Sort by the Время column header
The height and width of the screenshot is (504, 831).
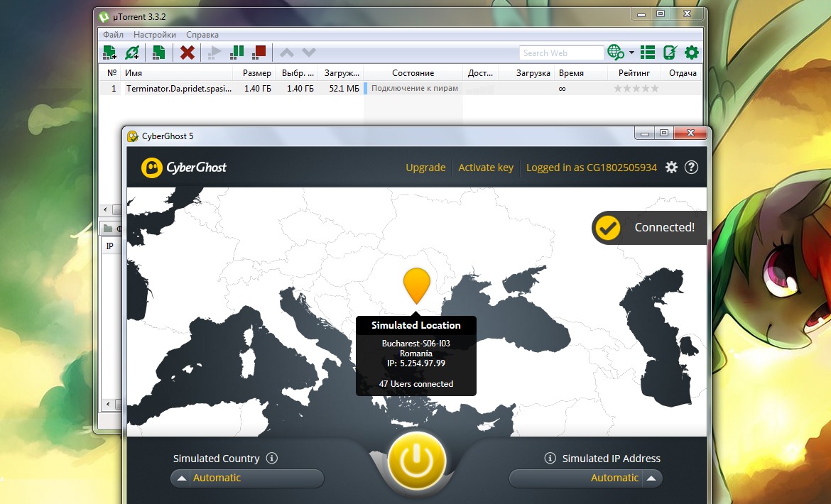click(x=582, y=73)
